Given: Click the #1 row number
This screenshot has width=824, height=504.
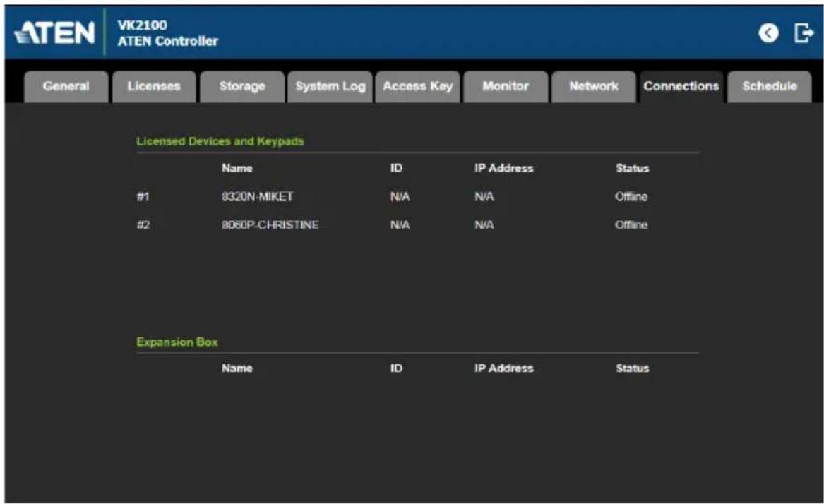Looking at the screenshot, I should 143,196.
